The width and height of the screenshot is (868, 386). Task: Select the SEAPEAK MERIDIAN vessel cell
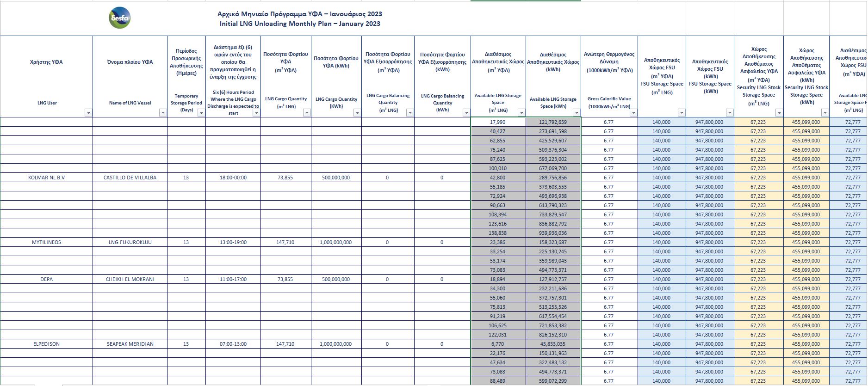(x=130, y=344)
